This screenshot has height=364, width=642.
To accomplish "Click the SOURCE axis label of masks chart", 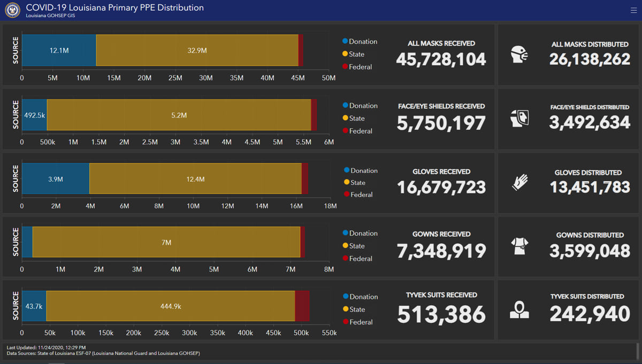I will click(x=16, y=50).
